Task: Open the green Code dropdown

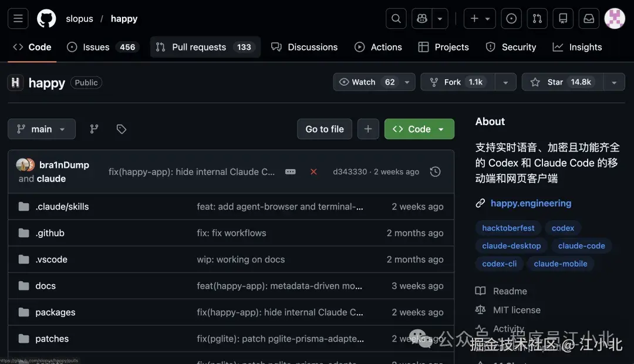Action: (419, 129)
